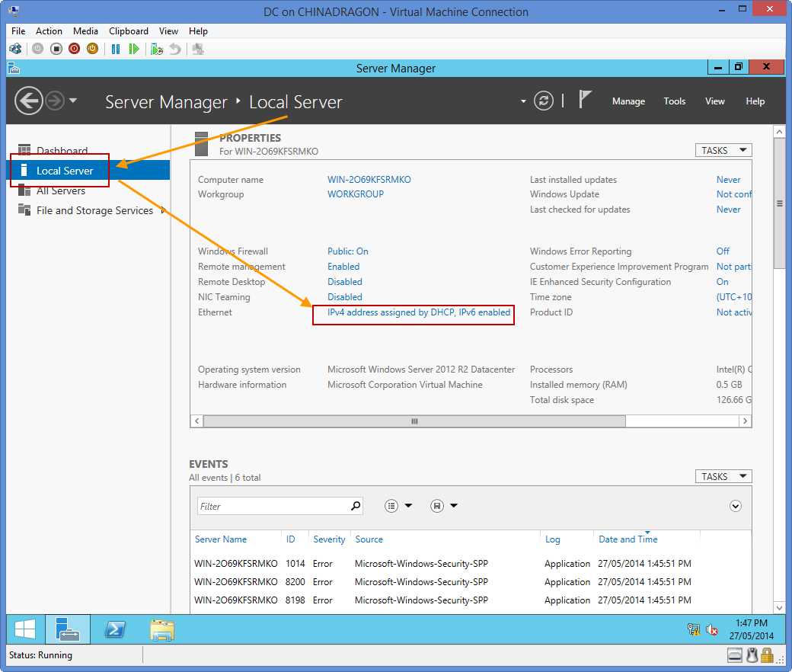This screenshot has width=792, height=672.
Task: Click the Server Manager window title icon
Action: tap(14, 68)
